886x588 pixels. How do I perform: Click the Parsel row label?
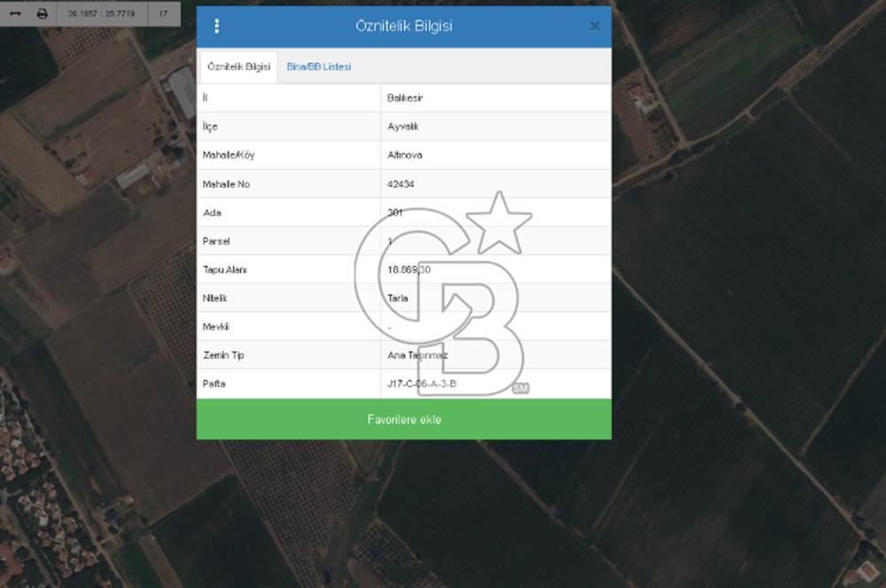coord(216,241)
